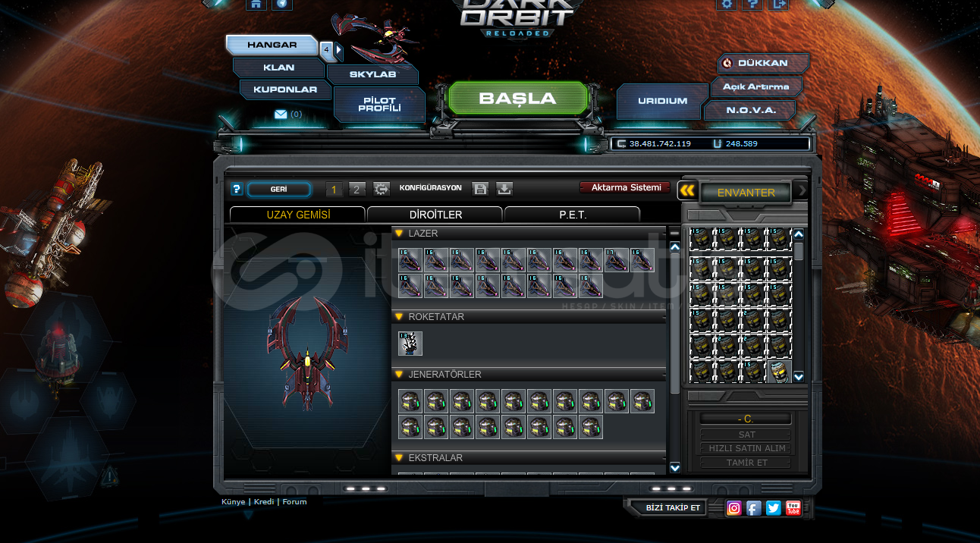This screenshot has width=980, height=543.
Task: Click the mail count (0)
Action: click(x=296, y=115)
